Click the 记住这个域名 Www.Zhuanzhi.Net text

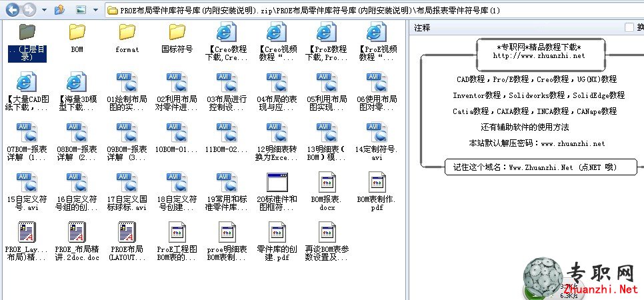pyautogui.click(x=535, y=167)
